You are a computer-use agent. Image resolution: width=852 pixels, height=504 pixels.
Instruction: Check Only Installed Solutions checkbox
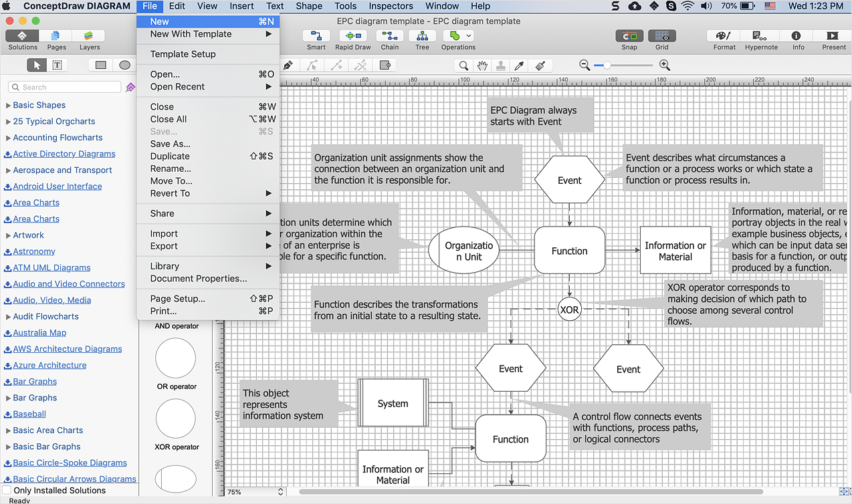7,491
